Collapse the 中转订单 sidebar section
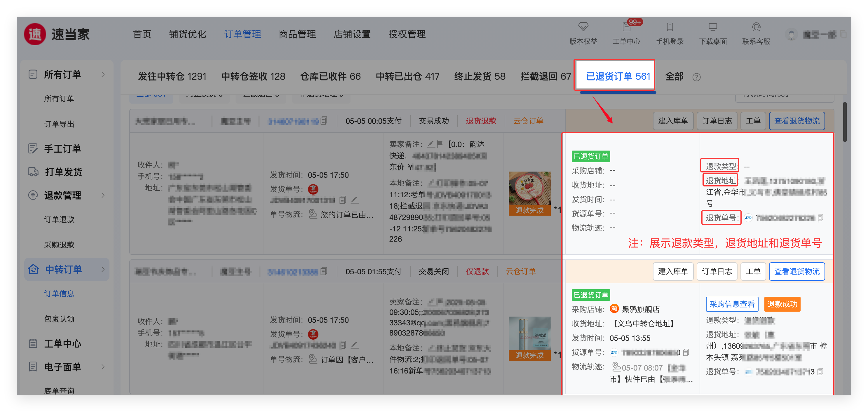Screen dimensions: 868x412 pos(103,269)
